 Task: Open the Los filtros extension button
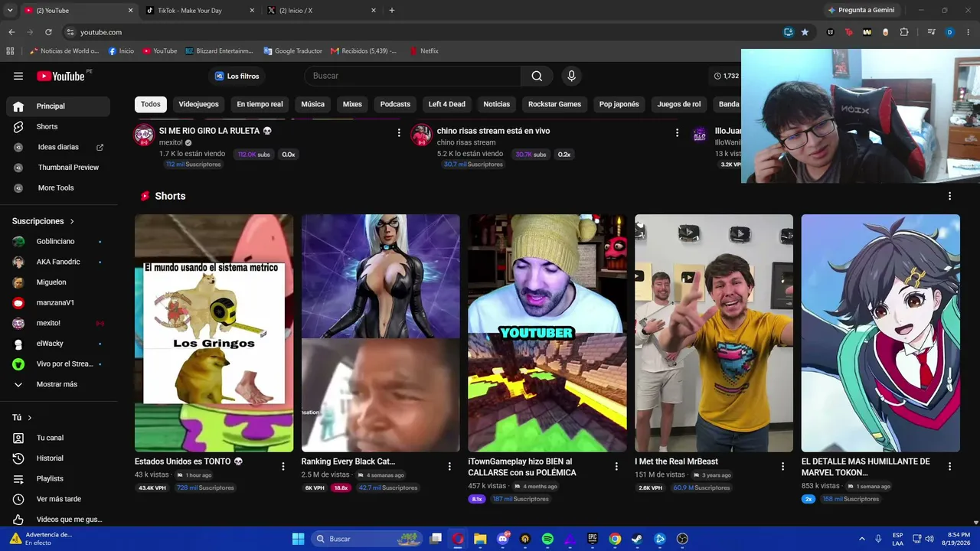coord(237,76)
